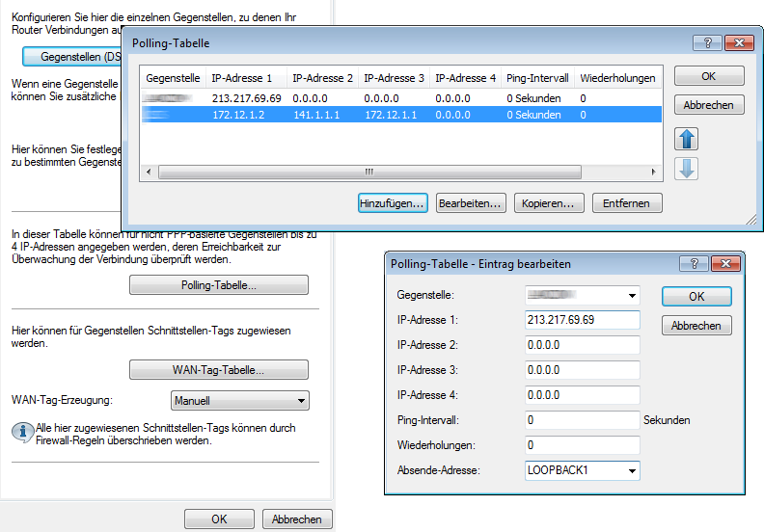Close the Eintrag bearbeiten dialog
Image resolution: width=764 pixels, height=532 pixels.
[724, 263]
